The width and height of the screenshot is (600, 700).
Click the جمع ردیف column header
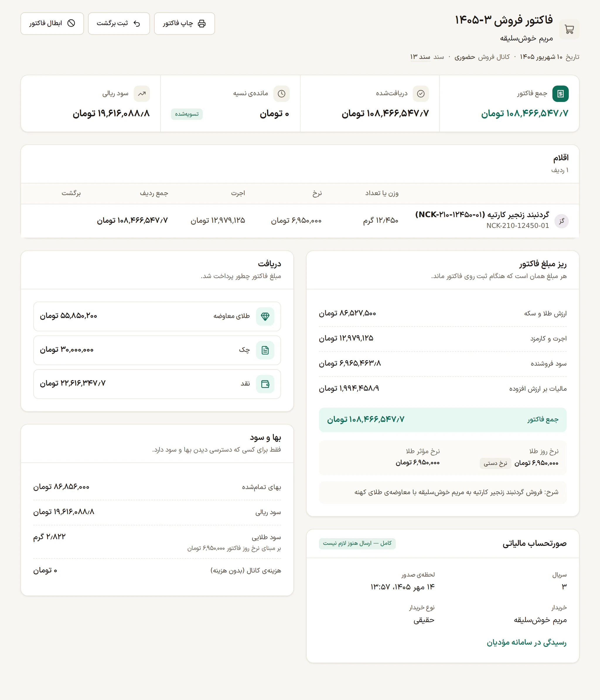click(154, 193)
